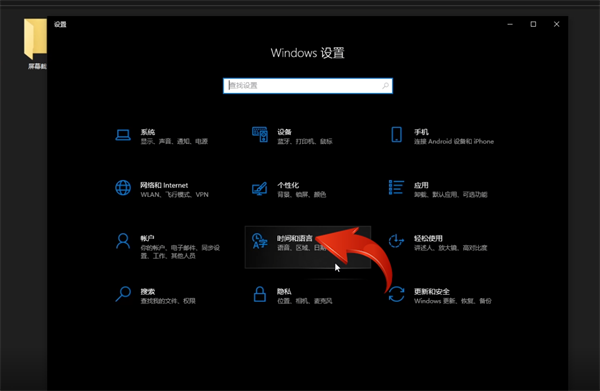Screen dimensions: 600x391
Task: Click the subtitle '卸载、默认应用、可选功能'
Action: [451, 195]
